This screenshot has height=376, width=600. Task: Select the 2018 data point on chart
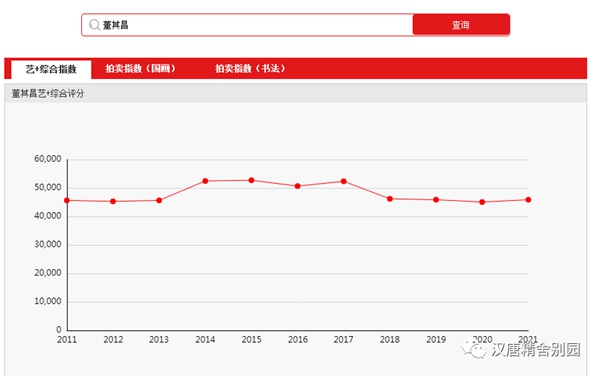(x=390, y=199)
